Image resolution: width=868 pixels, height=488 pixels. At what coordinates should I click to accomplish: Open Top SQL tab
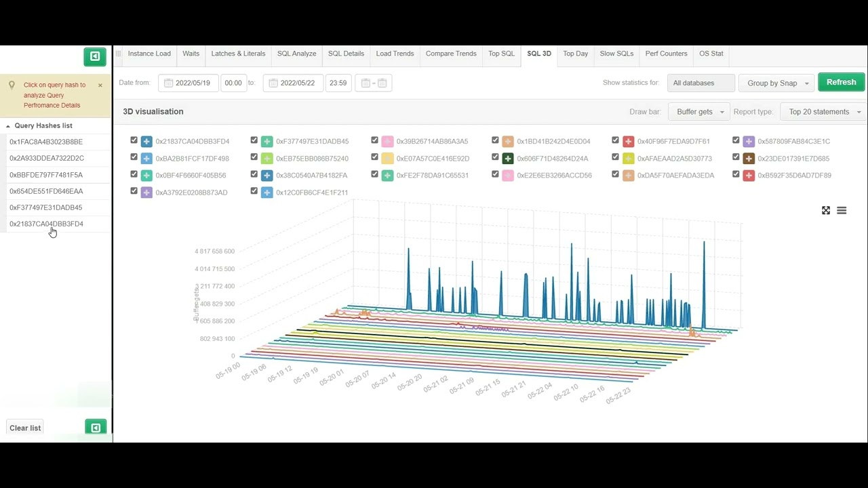pyautogui.click(x=502, y=54)
